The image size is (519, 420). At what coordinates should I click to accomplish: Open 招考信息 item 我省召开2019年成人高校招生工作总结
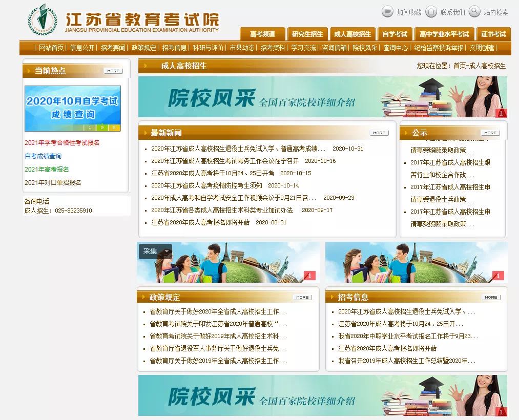(407, 361)
